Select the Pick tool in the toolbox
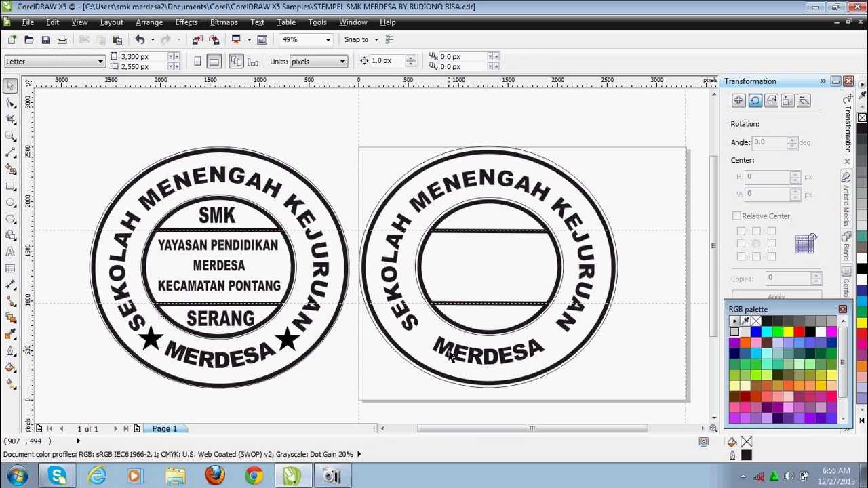The height and width of the screenshot is (488, 868). [10, 86]
